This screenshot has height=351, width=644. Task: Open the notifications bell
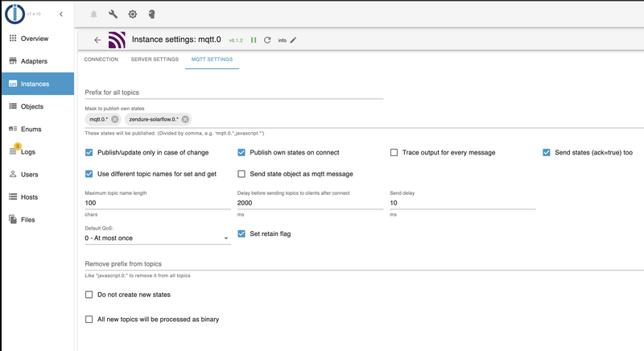(93, 14)
